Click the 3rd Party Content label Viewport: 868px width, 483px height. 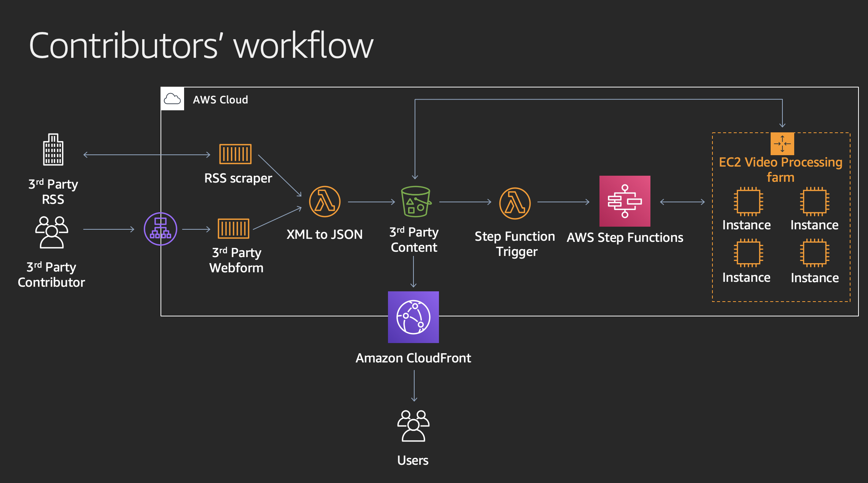pos(414,239)
